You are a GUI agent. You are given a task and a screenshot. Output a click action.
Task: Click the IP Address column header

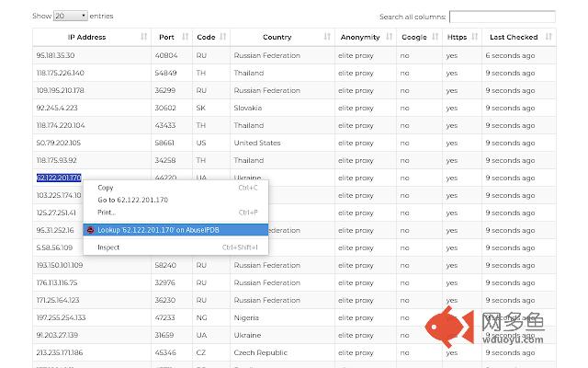(86, 37)
